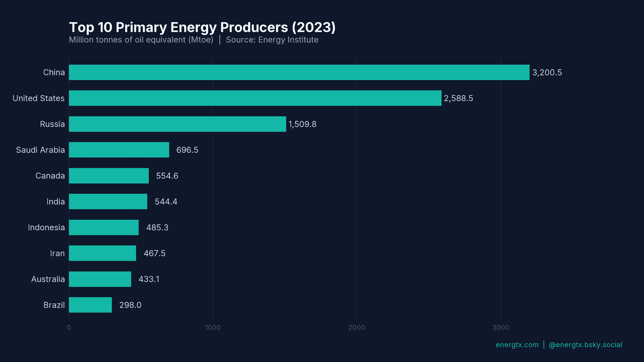644x362 pixels.
Task: Click the 3,200.5 value label
Action: coord(547,72)
